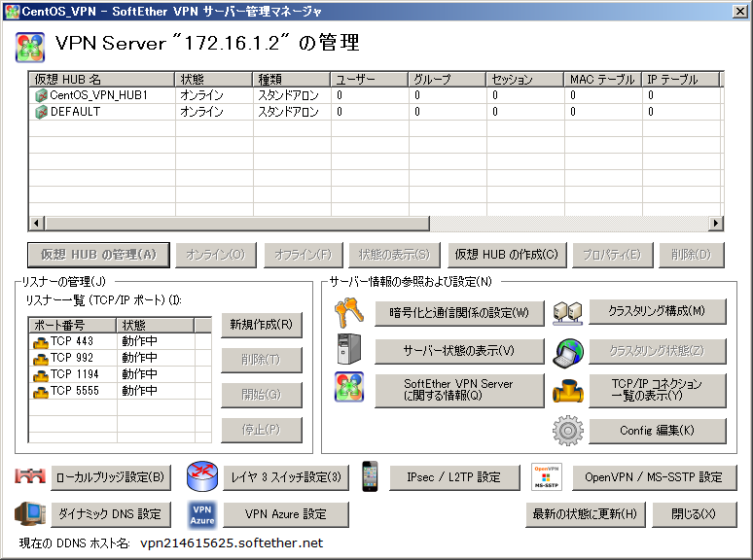Select DEFAULT hub name text
This screenshot has height=560, width=753.
[x=75, y=112]
